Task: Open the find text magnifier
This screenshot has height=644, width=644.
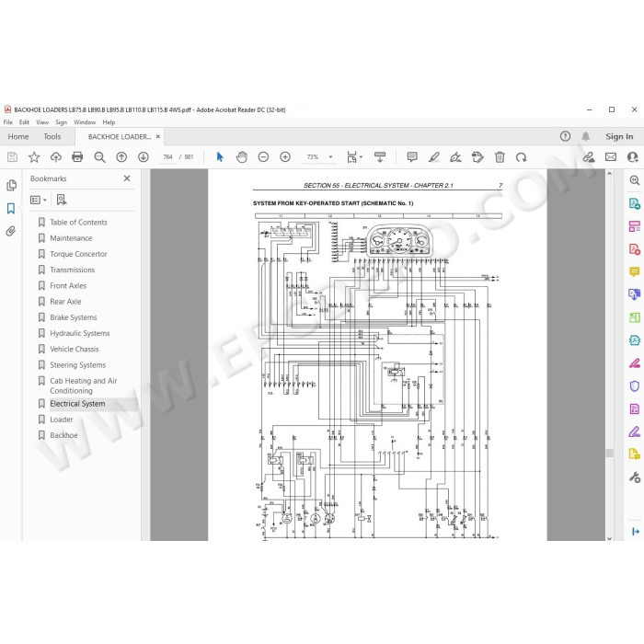Action: pyautogui.click(x=99, y=157)
